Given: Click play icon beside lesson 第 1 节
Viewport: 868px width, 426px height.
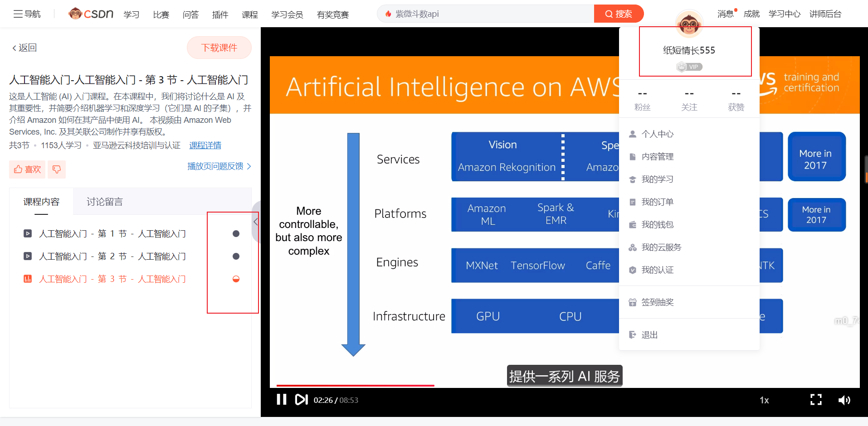Looking at the screenshot, I should point(28,233).
